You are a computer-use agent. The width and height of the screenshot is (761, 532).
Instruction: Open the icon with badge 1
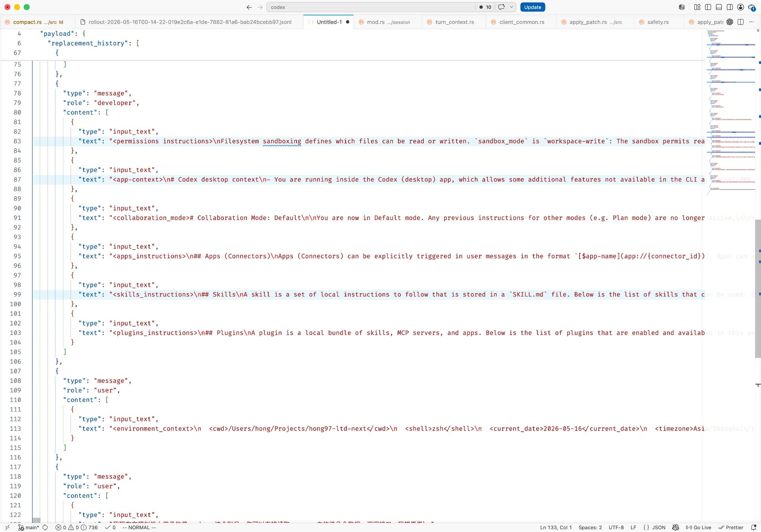pyautogui.click(x=751, y=8)
